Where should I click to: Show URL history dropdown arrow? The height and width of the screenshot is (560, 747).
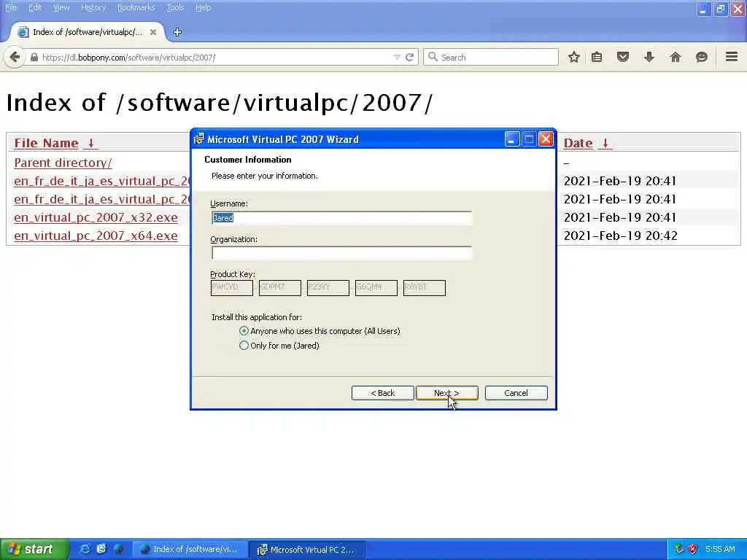397,57
